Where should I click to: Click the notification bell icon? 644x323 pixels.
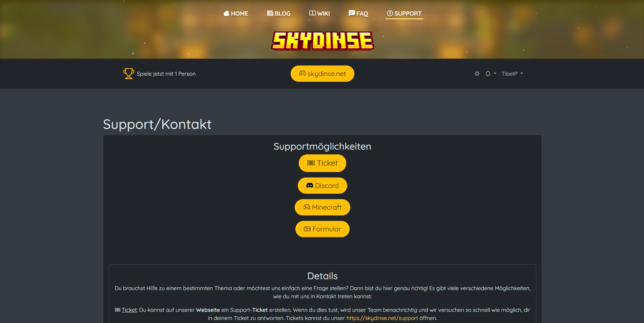point(488,74)
